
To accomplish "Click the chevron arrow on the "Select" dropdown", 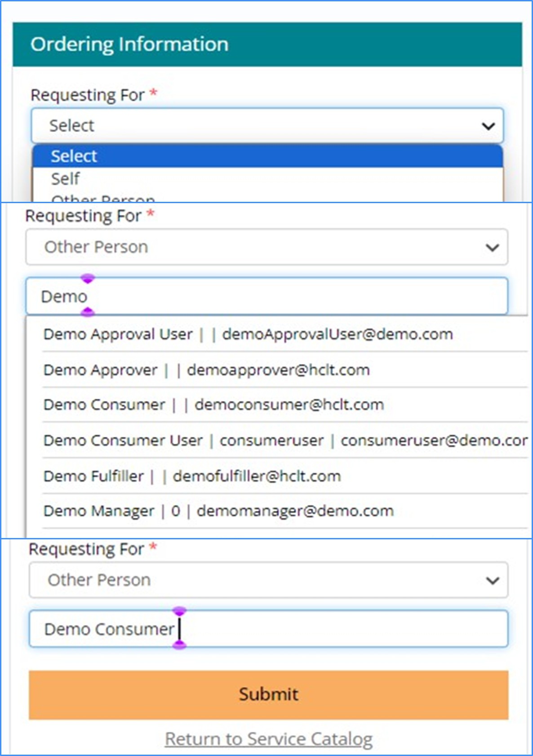I will click(x=488, y=126).
